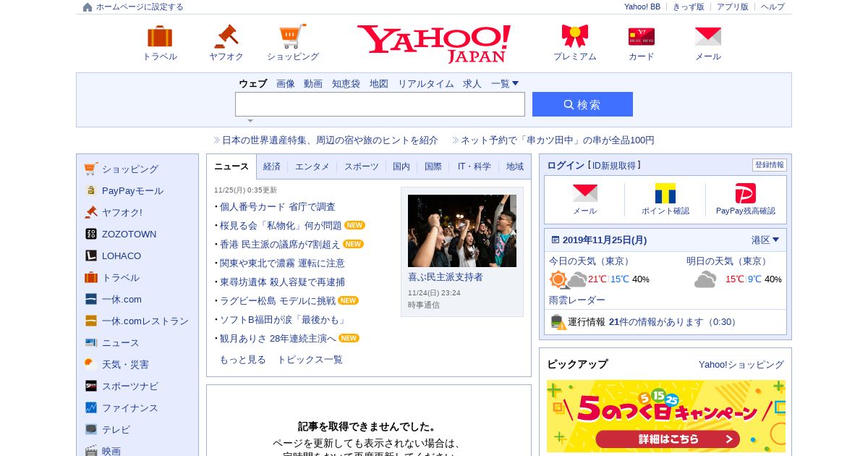Click the トピックス一覧 link
Image resolution: width=868 pixels, height=456 pixels.
(x=310, y=360)
